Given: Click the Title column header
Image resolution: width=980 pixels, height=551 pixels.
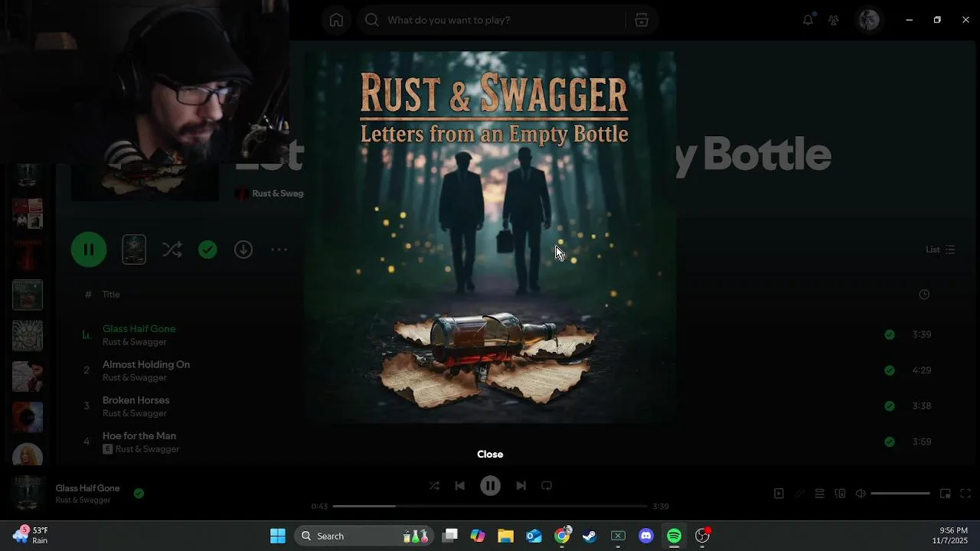Looking at the screenshot, I should tap(111, 295).
